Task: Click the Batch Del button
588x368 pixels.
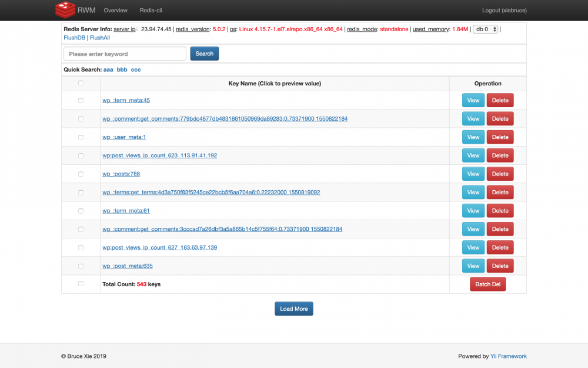Action: pyautogui.click(x=488, y=284)
